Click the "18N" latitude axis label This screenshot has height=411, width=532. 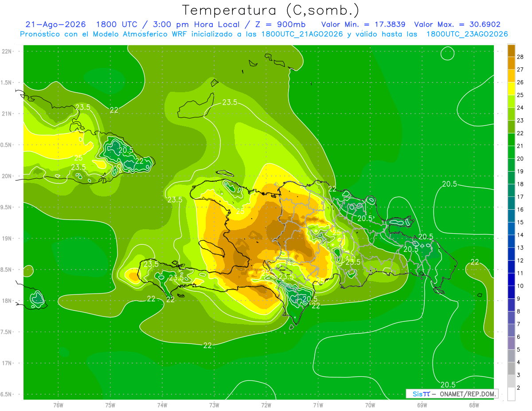(7, 301)
